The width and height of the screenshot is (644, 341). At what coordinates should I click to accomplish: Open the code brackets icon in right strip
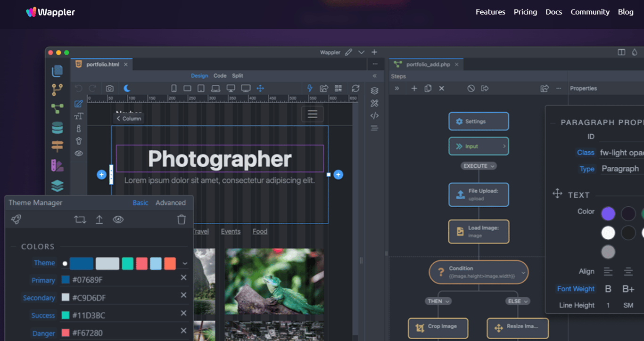(x=374, y=115)
